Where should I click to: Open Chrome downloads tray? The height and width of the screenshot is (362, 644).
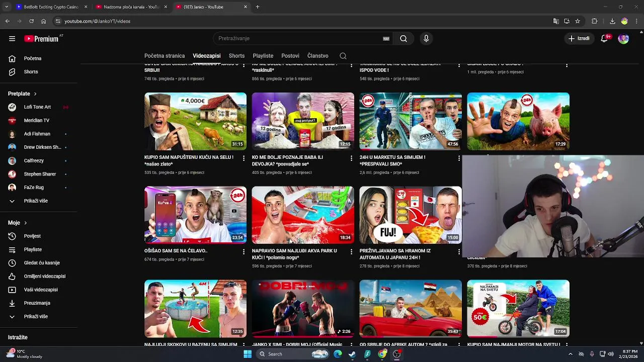tap(612, 21)
